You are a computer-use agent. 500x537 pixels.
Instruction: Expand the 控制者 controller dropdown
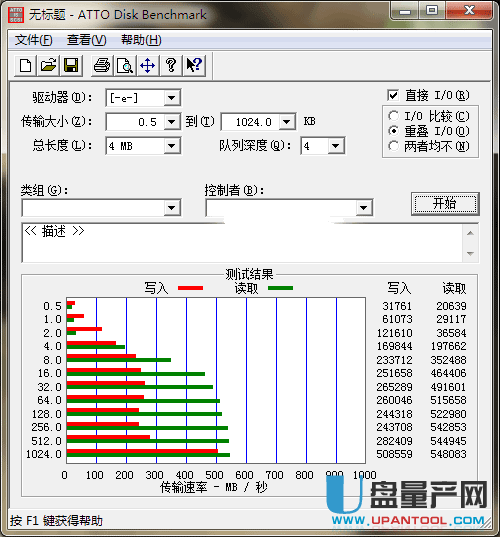364,208
